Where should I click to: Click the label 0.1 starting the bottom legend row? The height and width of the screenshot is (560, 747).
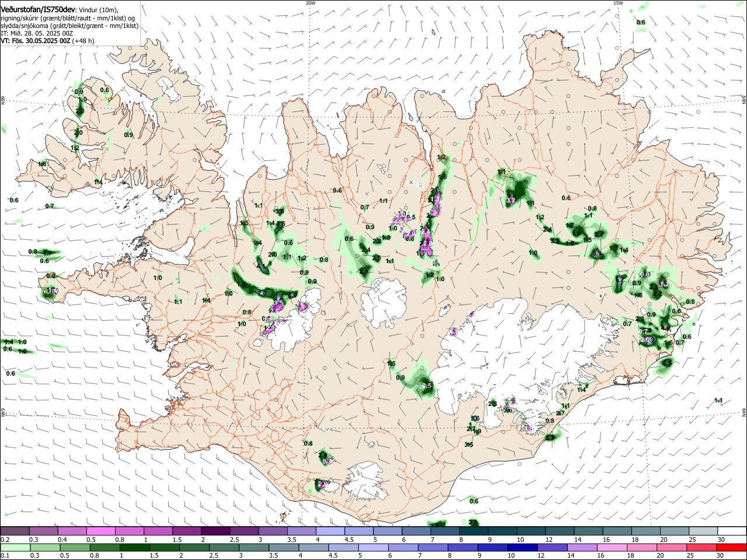click(5, 556)
